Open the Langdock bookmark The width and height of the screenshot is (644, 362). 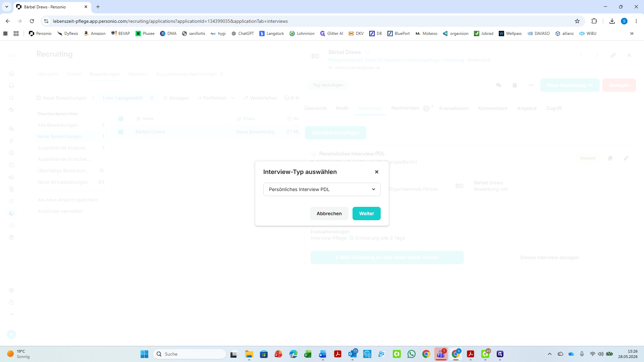[x=272, y=34]
